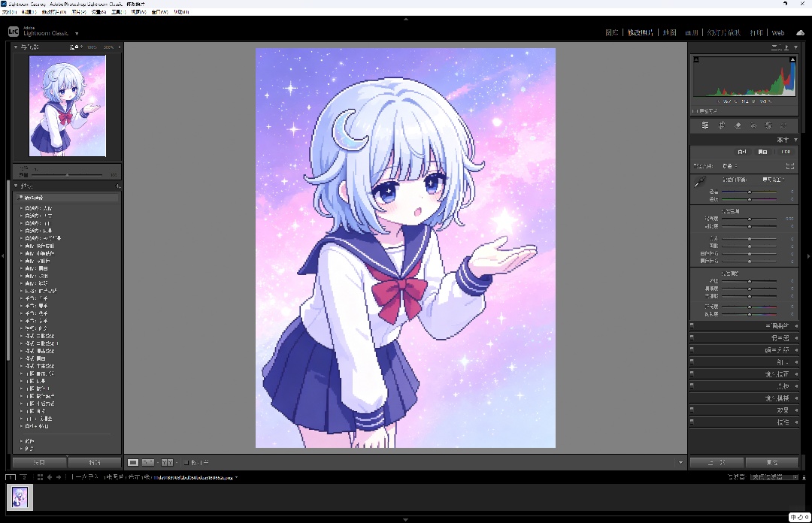Collapse the Histogram panel triangle
812x523 pixels.
[x=796, y=47]
